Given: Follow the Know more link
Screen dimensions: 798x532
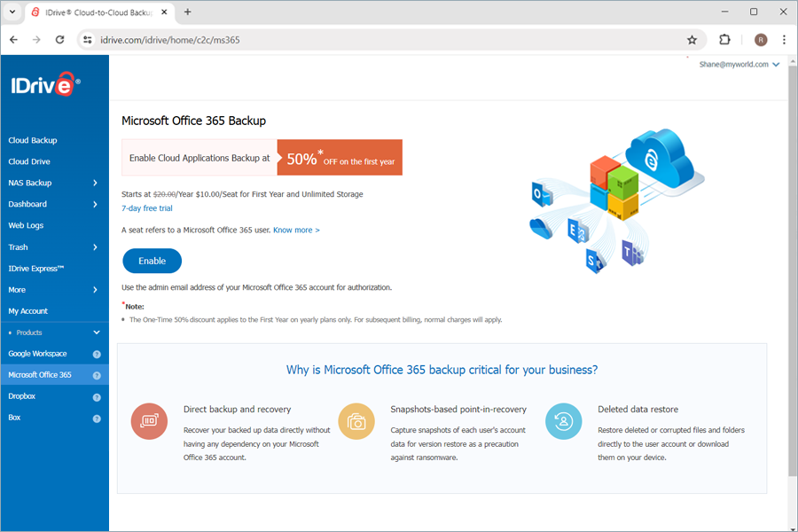Looking at the screenshot, I should 296,231.
